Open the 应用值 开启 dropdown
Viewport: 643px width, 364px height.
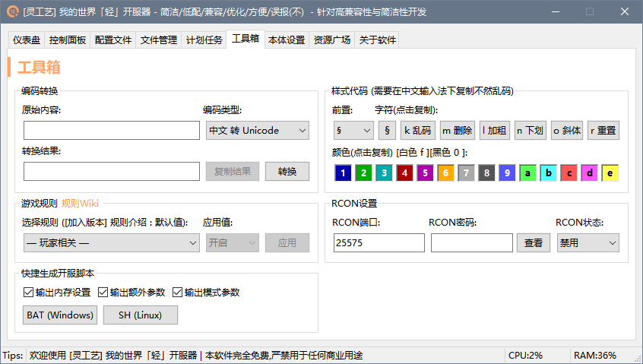[x=232, y=242]
